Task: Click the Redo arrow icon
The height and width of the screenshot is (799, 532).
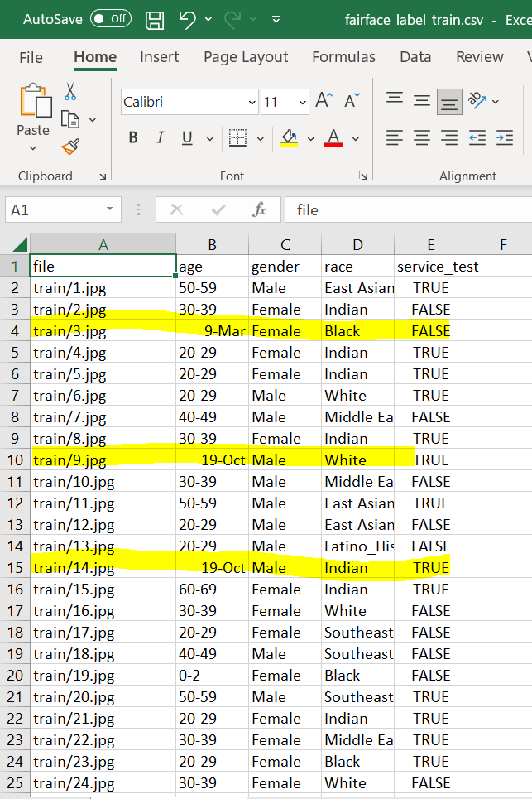Action: coord(232,19)
